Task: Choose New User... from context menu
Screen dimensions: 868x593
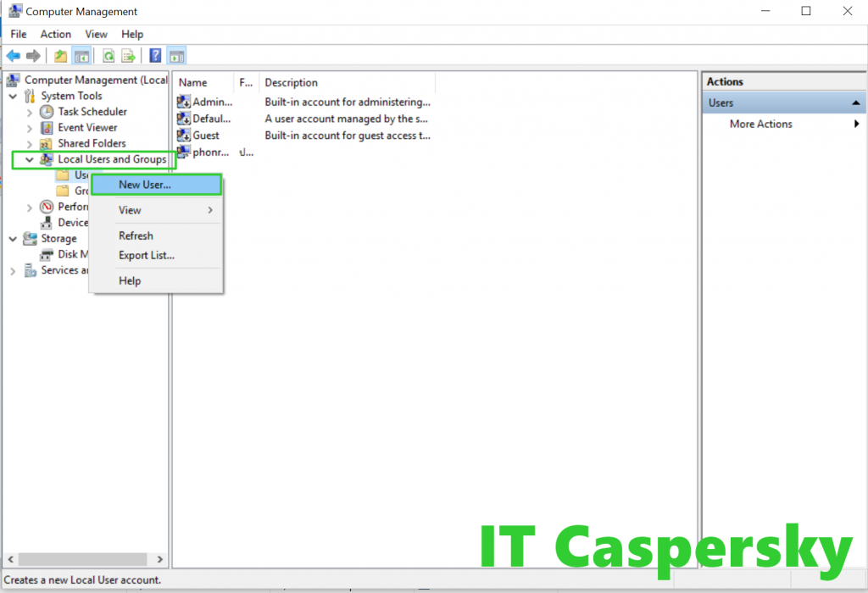Action: 157,185
